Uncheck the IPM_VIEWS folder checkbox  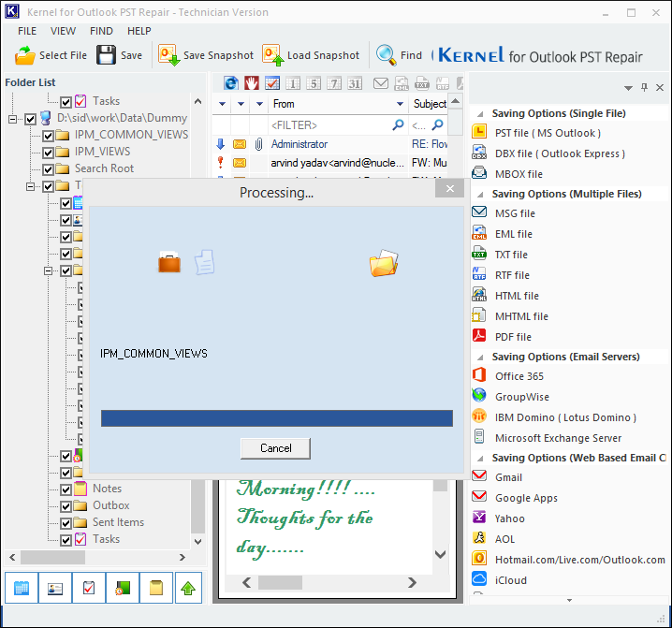[x=48, y=153]
